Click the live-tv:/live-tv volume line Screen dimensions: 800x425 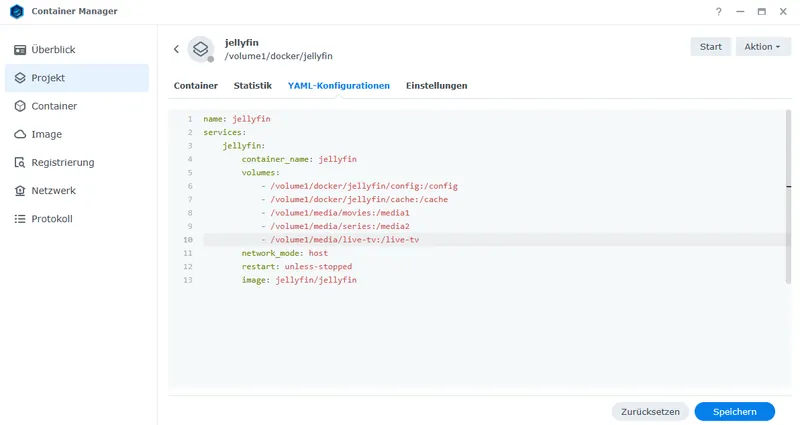pos(340,240)
